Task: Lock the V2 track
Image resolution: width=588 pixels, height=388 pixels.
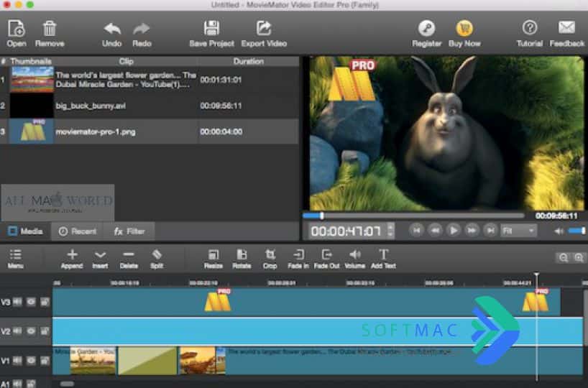Action: point(45,331)
